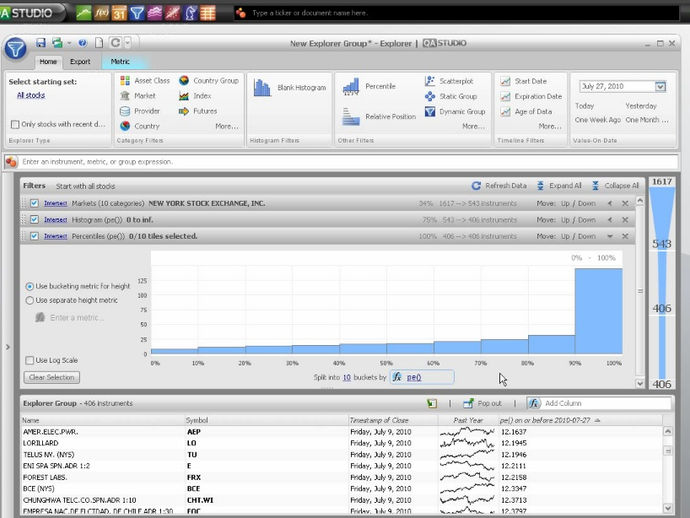Viewport: 690px width, 518px height.
Task: Click the filters panel vertical scrollbar thumb
Action: [x=640, y=291]
